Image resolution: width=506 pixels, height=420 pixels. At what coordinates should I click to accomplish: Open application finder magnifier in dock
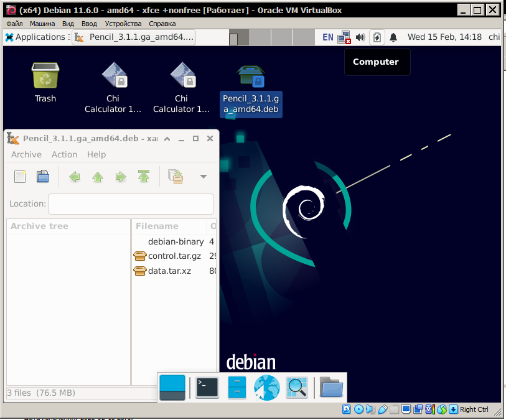297,388
